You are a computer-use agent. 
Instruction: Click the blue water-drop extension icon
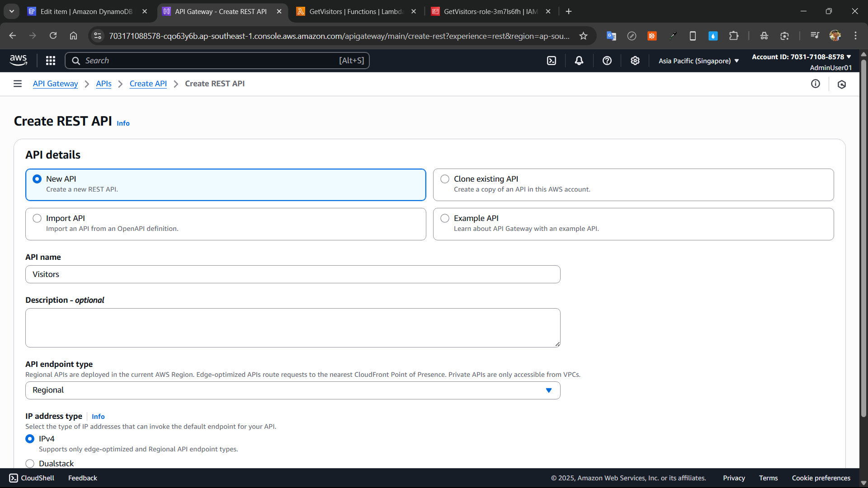click(x=713, y=36)
